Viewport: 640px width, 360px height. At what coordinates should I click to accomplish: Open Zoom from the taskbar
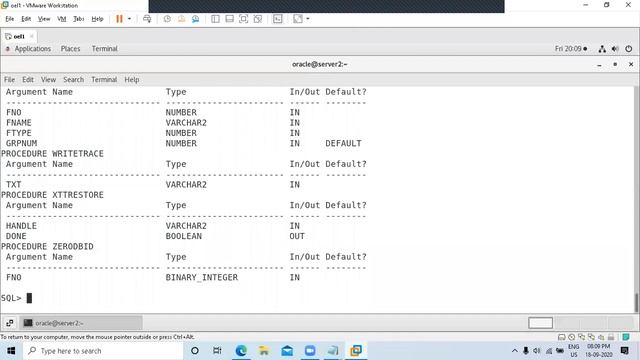tap(310, 351)
